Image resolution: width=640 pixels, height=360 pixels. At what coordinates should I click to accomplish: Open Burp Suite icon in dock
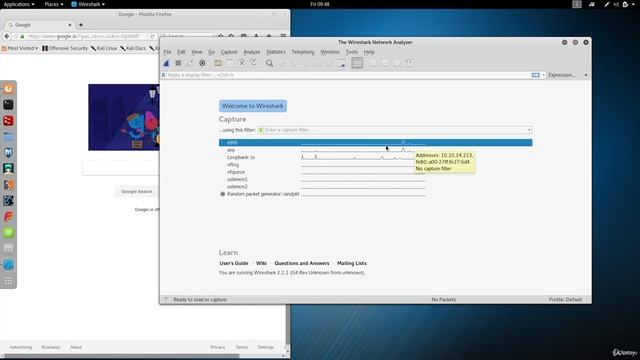click(x=8, y=184)
